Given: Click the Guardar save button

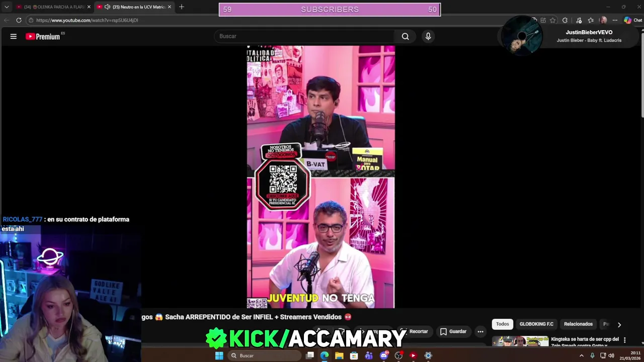Looking at the screenshot, I should [453, 331].
